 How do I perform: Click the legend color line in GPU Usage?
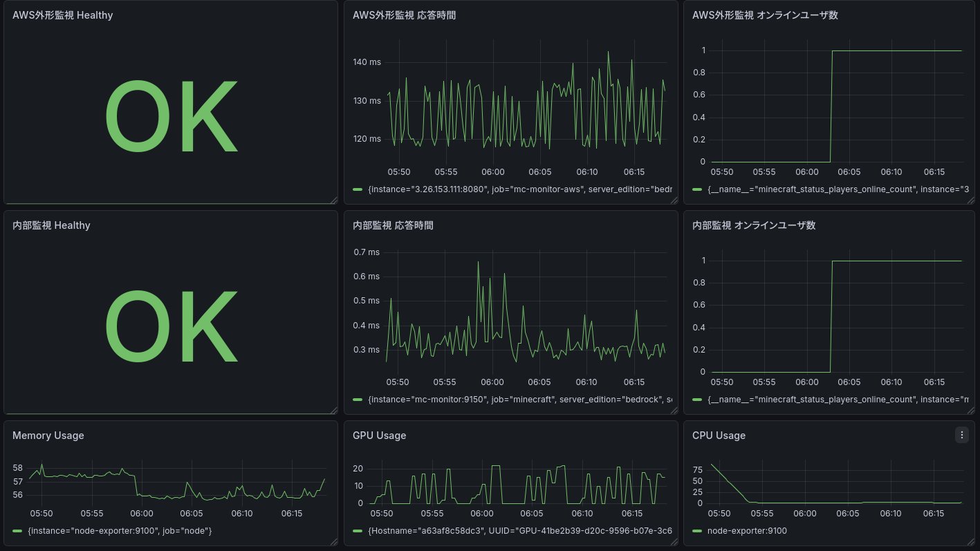click(358, 530)
